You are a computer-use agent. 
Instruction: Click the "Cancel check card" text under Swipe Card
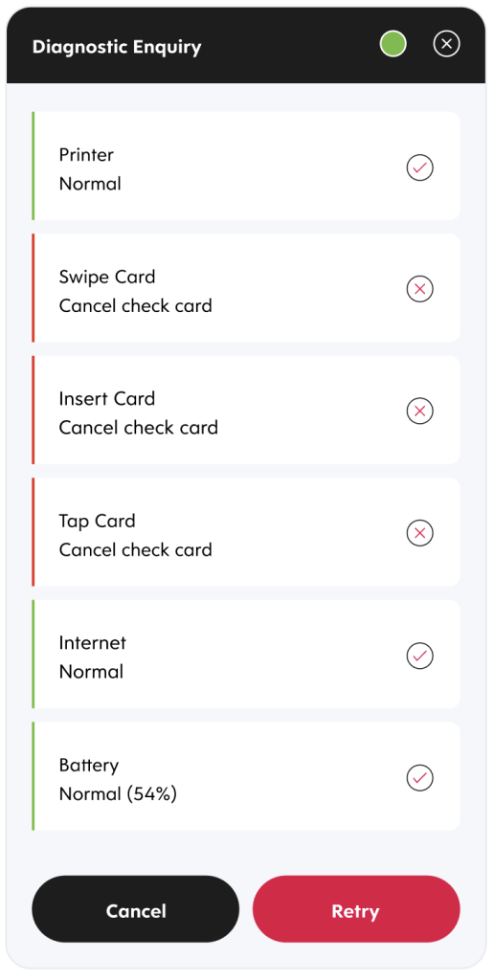pos(136,305)
